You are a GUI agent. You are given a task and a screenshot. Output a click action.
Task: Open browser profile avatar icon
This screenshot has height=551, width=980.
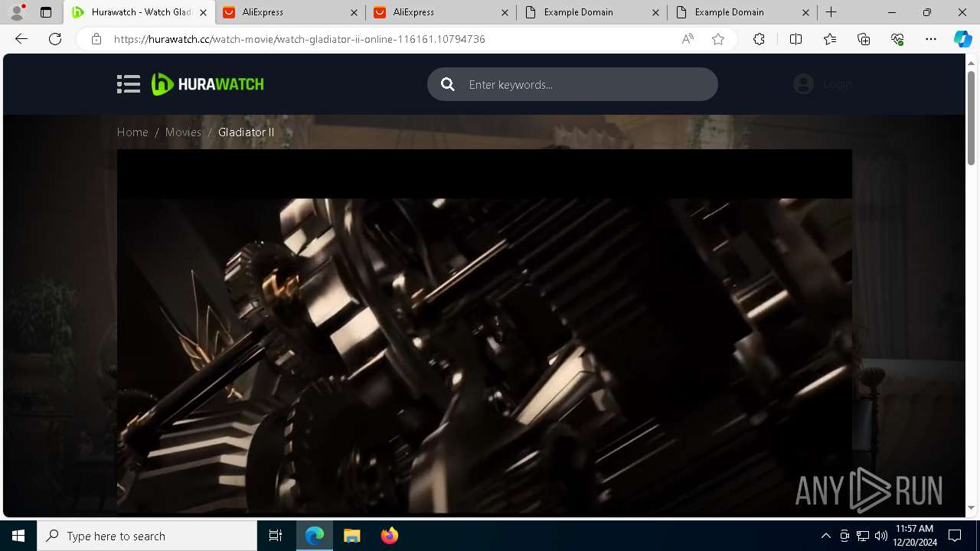pos(17,12)
